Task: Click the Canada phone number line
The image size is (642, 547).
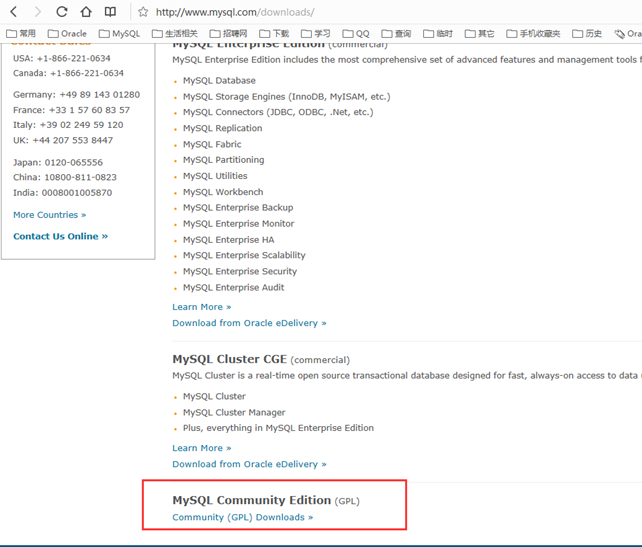Action: pyautogui.click(x=68, y=73)
